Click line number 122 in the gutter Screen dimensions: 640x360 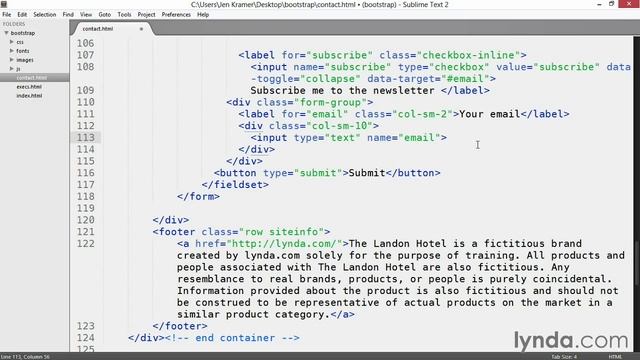click(86, 244)
